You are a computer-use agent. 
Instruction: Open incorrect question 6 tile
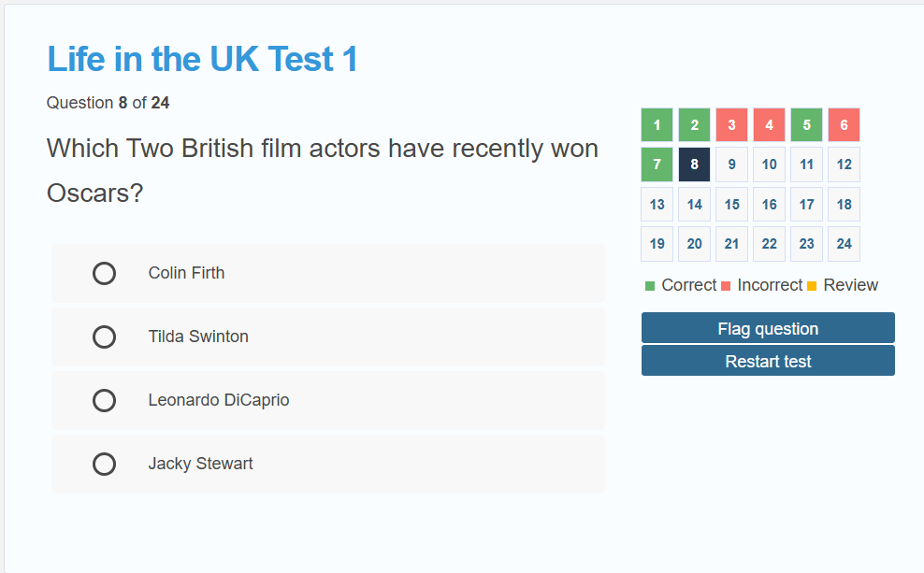(x=844, y=125)
